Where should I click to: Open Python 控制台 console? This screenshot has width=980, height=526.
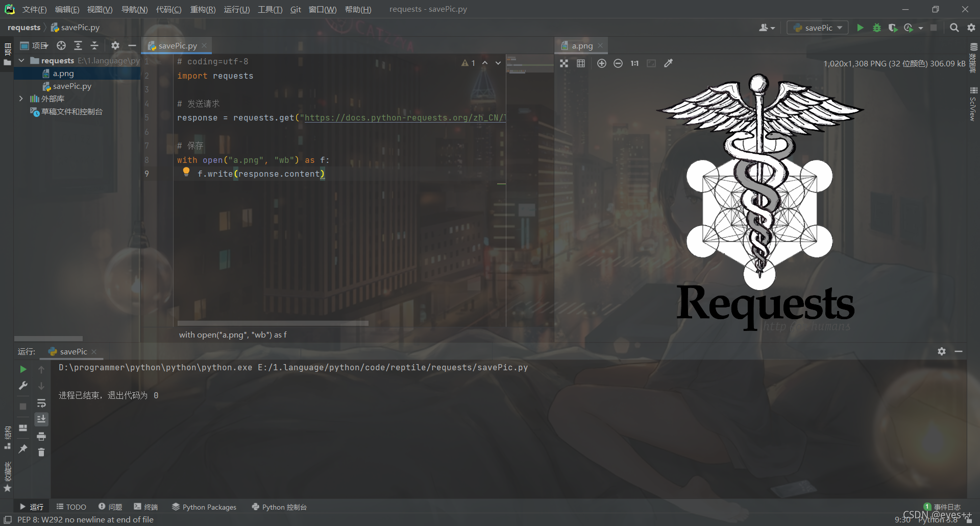click(x=279, y=507)
